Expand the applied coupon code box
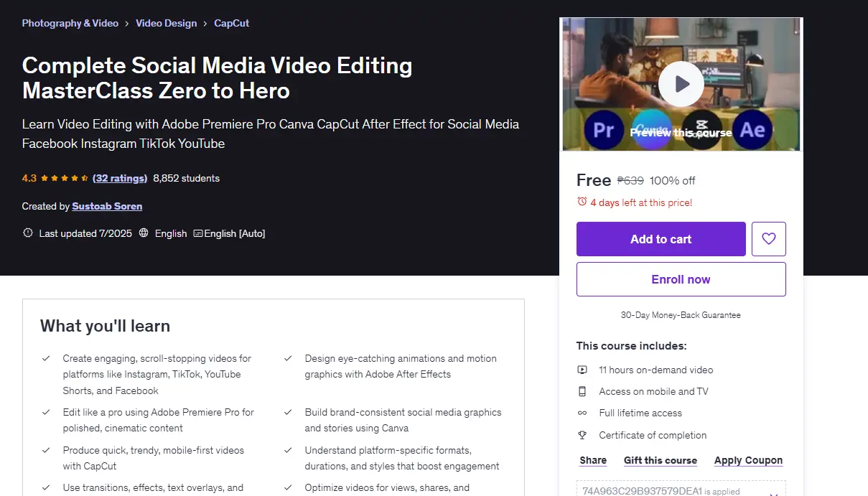The width and height of the screenshot is (868, 496). tap(774, 492)
